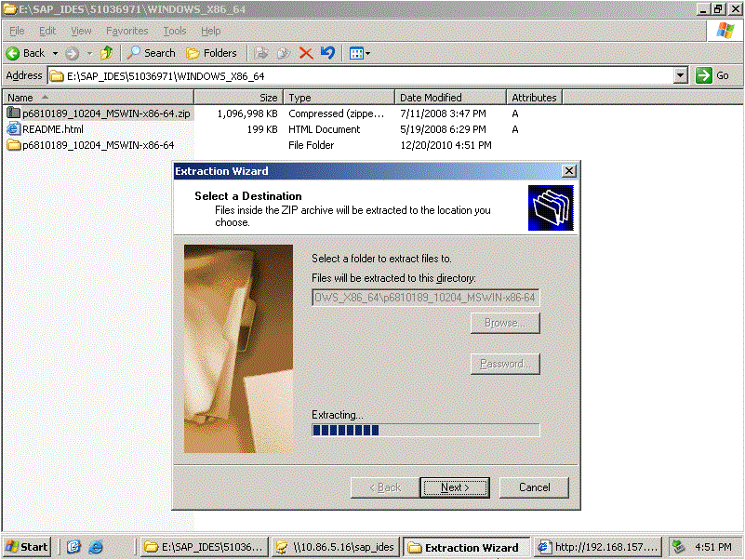
Task: Select the README.html file
Action: [x=52, y=129]
